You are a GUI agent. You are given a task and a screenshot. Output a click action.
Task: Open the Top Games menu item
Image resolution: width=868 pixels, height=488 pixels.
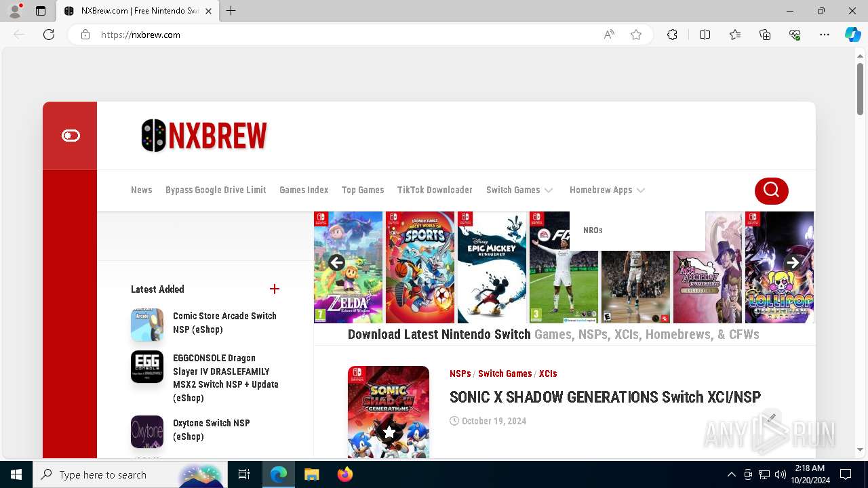pos(363,190)
